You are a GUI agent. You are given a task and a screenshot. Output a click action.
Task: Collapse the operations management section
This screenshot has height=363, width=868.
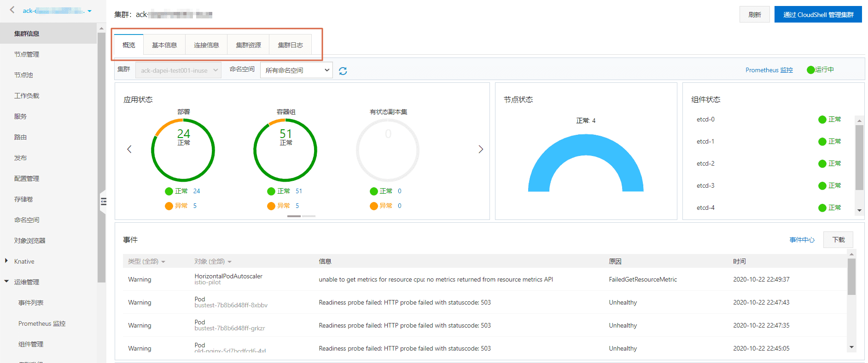(6, 281)
